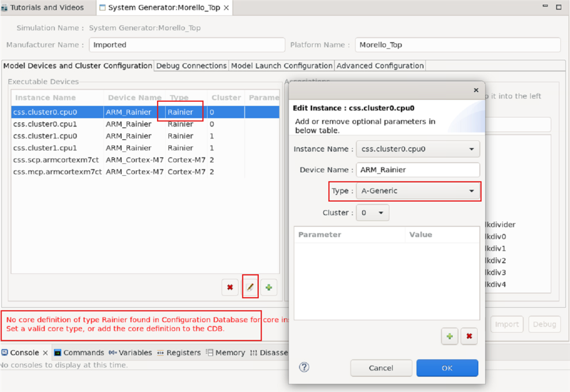Click the green plus under device list
This screenshot has height=392, width=570.
(269, 287)
